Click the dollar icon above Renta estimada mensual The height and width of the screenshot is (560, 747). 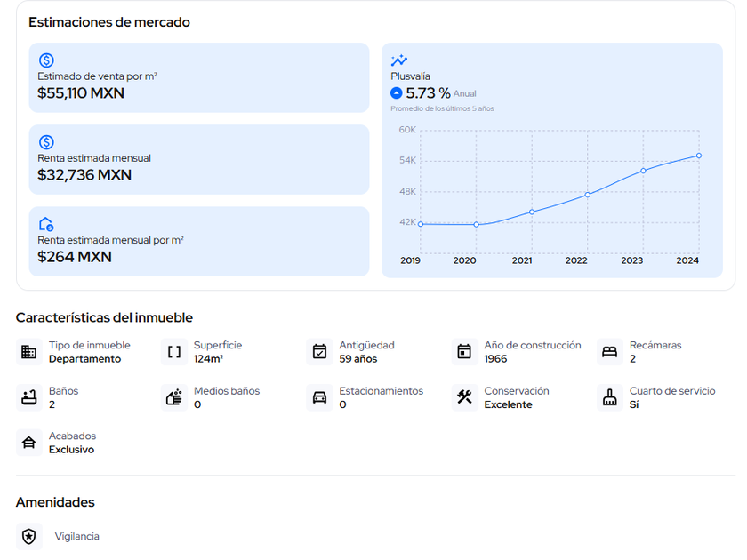(46, 142)
